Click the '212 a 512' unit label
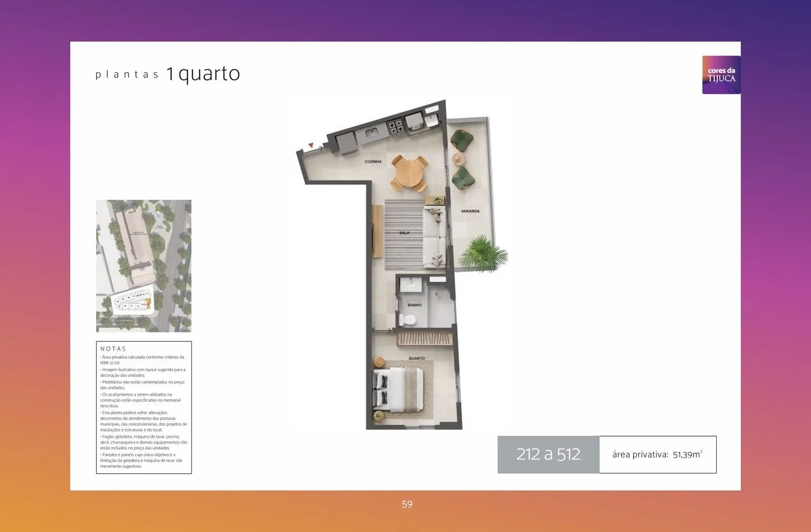The image size is (811, 532). click(548, 454)
